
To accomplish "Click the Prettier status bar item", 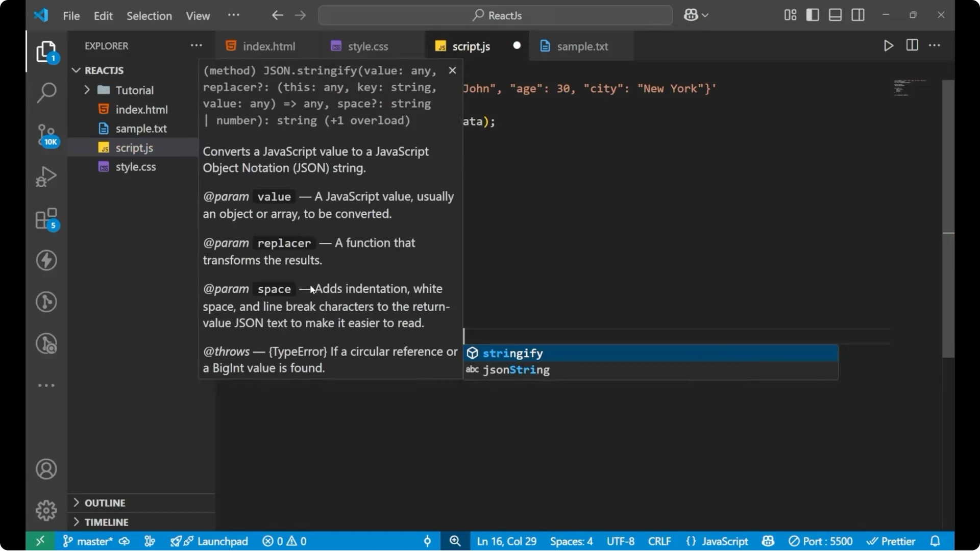I will coord(891,541).
